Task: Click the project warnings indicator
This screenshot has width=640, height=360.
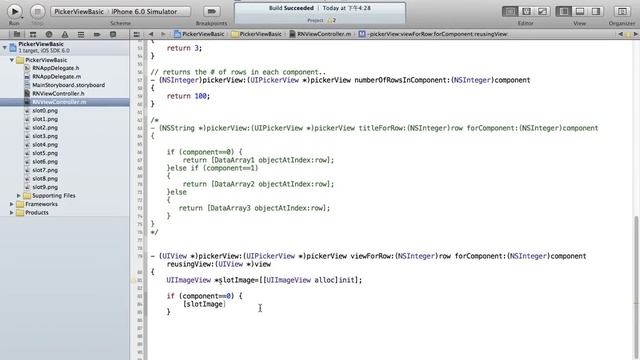Action: coord(331,20)
